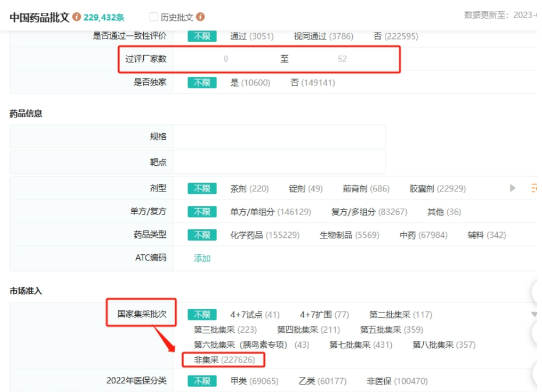Filter by 第五批集采 (359)

pos(392,330)
